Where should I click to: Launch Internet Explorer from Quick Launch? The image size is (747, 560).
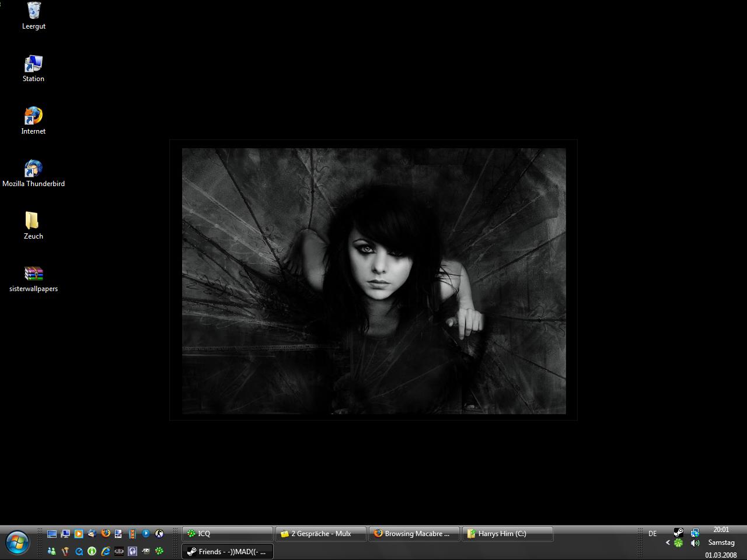(106, 551)
